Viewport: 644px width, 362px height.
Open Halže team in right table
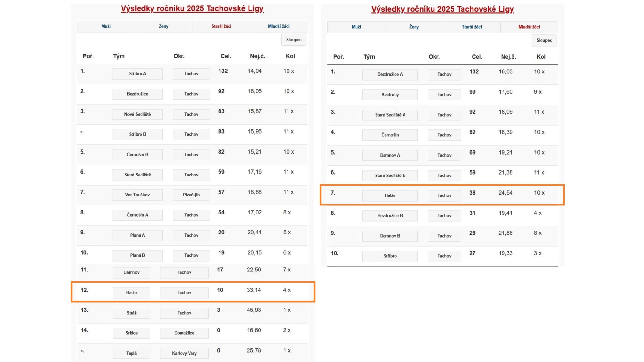390,195
